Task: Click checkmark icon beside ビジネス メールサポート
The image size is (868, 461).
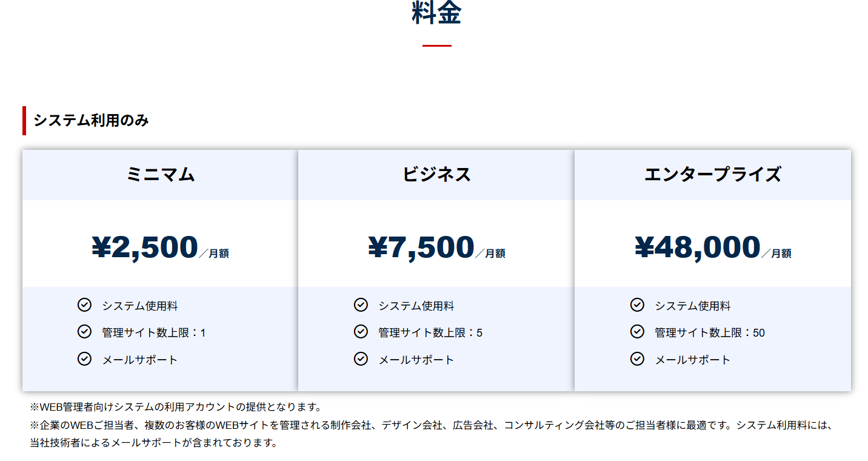Action: click(361, 358)
